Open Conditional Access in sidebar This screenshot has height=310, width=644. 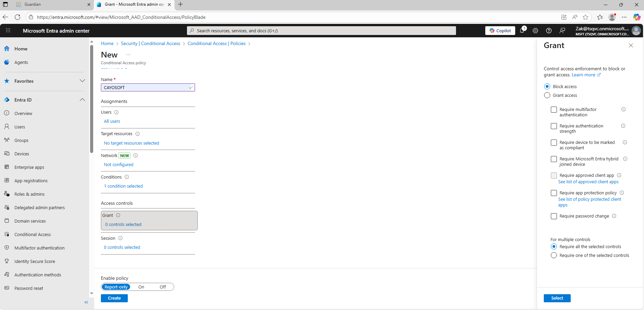[x=33, y=235]
